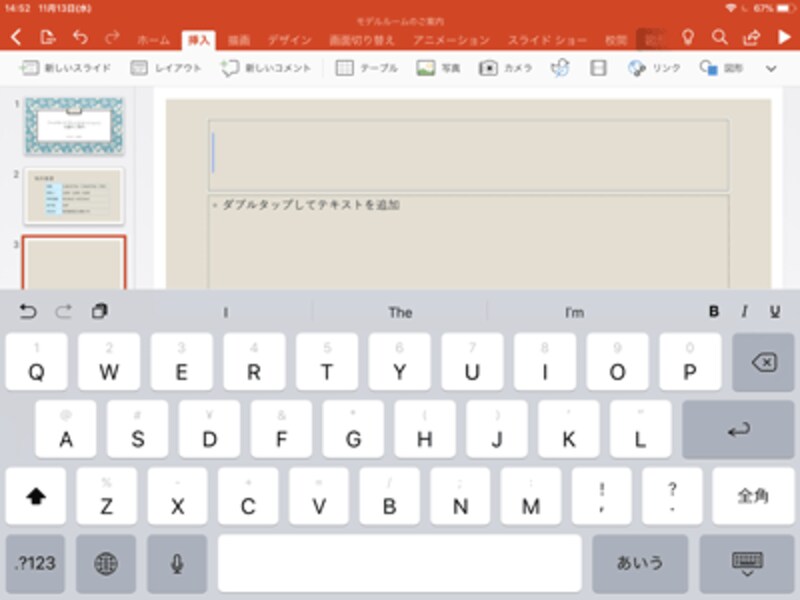The width and height of the screenshot is (800, 600).
Task: Open camera (カメラ) insert option
Action: [505, 68]
